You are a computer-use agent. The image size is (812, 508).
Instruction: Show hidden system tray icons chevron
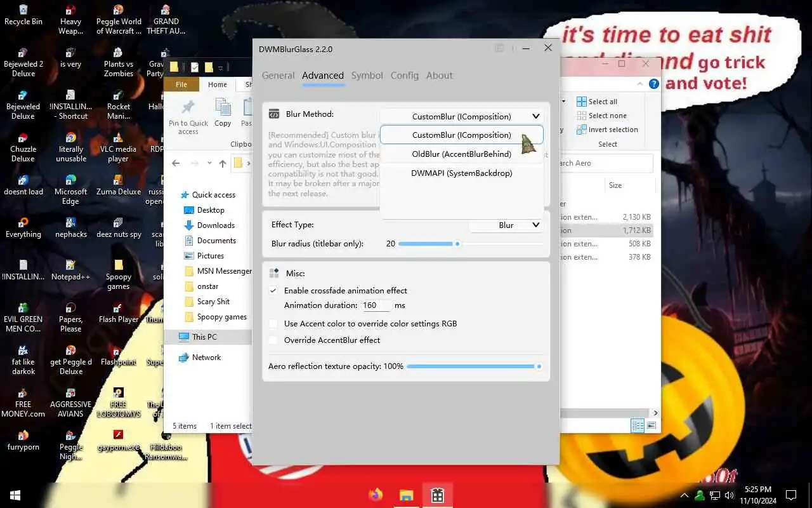[684, 495]
